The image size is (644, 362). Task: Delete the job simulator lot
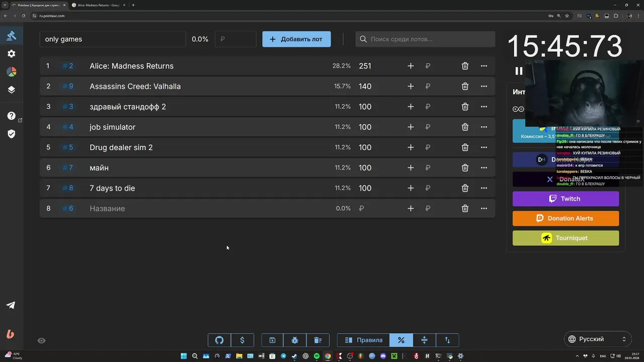465,127
